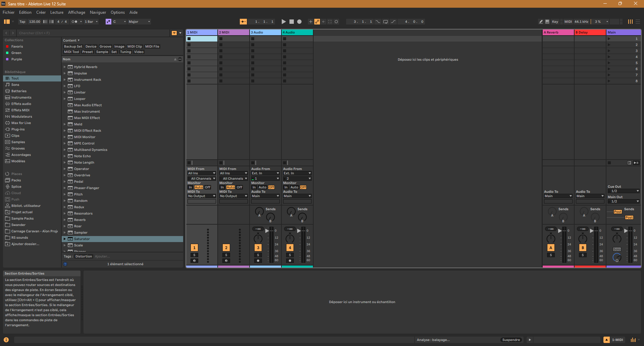The height and width of the screenshot is (346, 644).
Task: Expand the Operator device entry
Action: coord(65,169)
